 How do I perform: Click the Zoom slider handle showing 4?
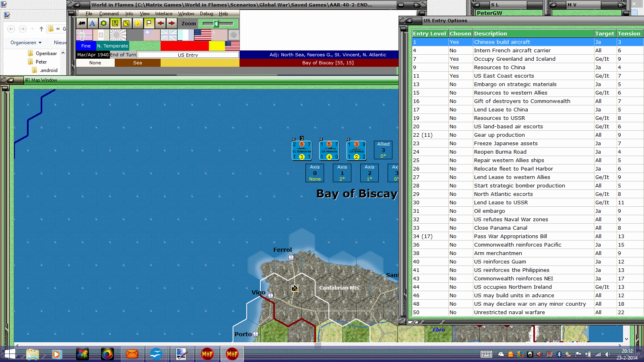tap(216, 24)
